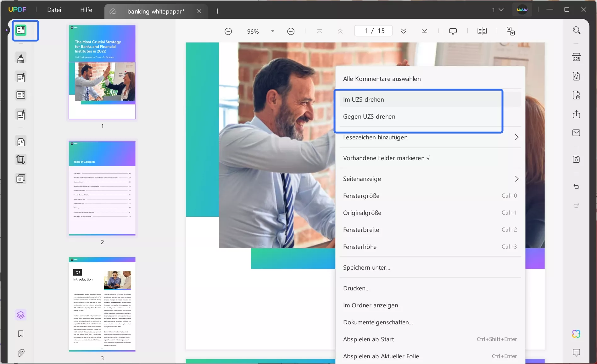This screenshot has height=364, width=597.
Task: Open the Protect PDF lock tool
Action: 577,95
